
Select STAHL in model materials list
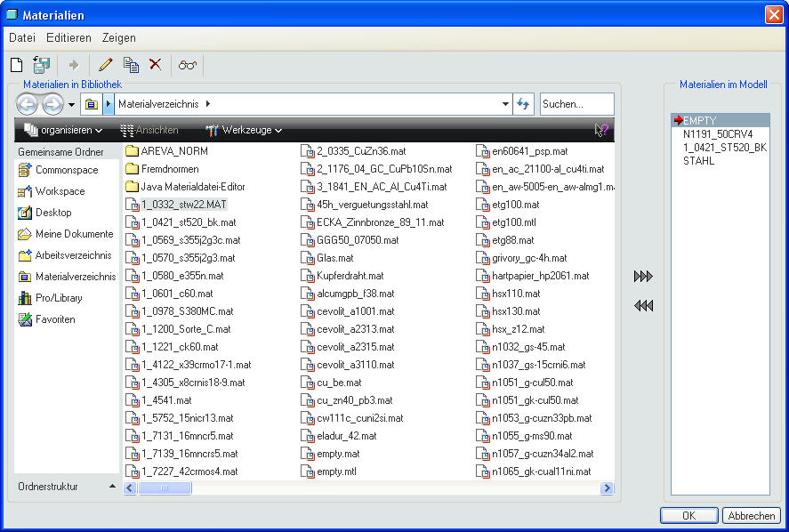[x=698, y=161]
